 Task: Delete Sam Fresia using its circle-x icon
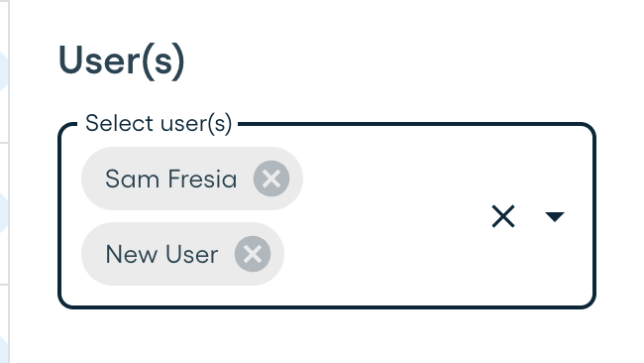271,179
